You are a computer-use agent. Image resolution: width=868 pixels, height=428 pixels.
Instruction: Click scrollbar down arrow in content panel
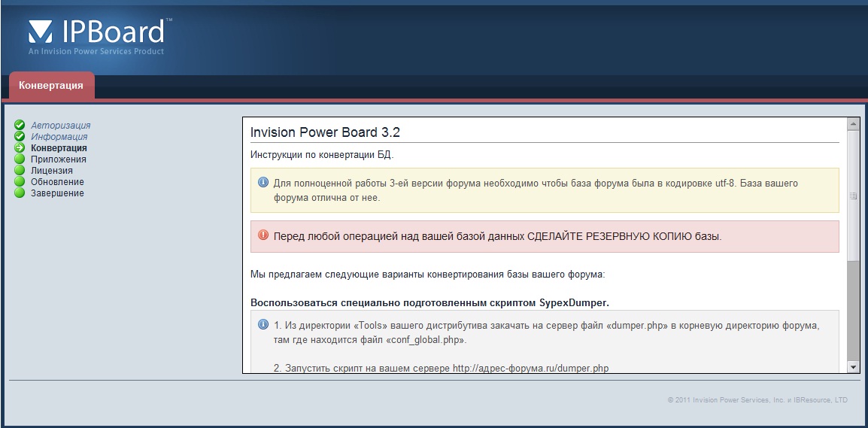853,366
